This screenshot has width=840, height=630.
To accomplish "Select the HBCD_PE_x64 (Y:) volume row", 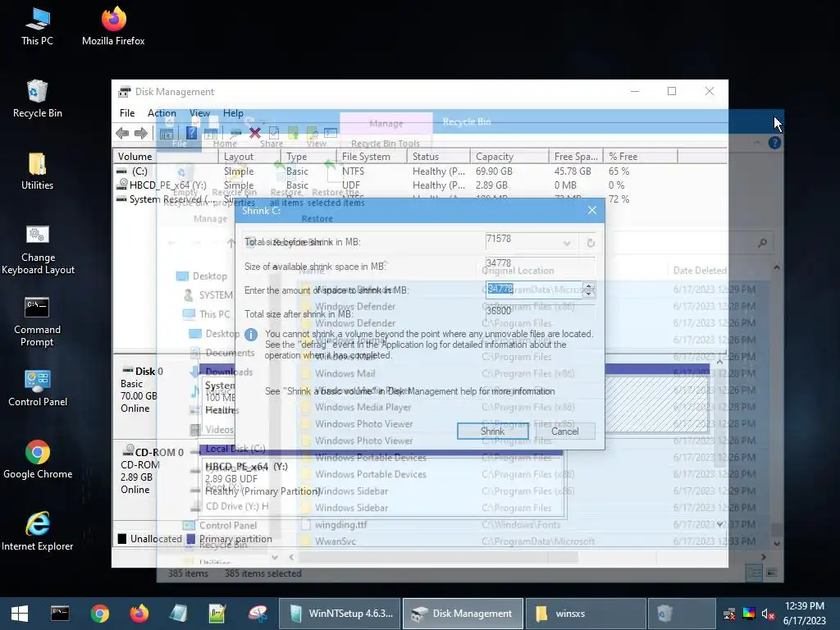I will [419, 185].
